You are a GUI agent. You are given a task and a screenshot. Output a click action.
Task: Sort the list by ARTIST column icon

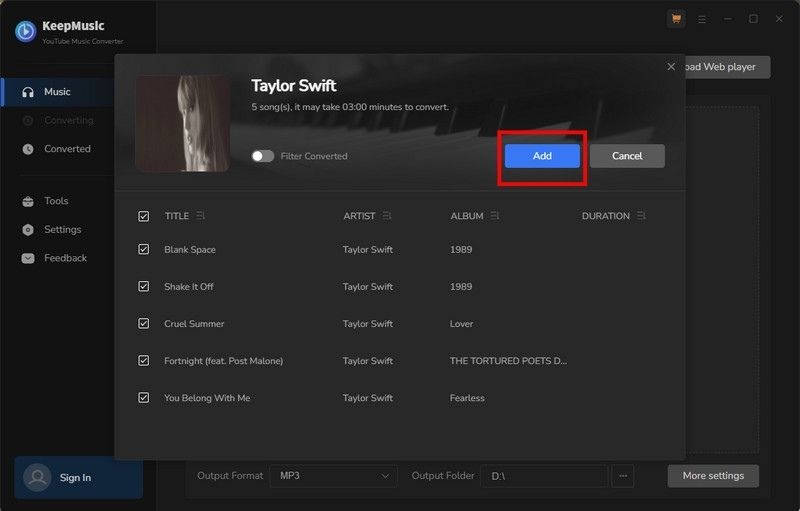point(387,216)
